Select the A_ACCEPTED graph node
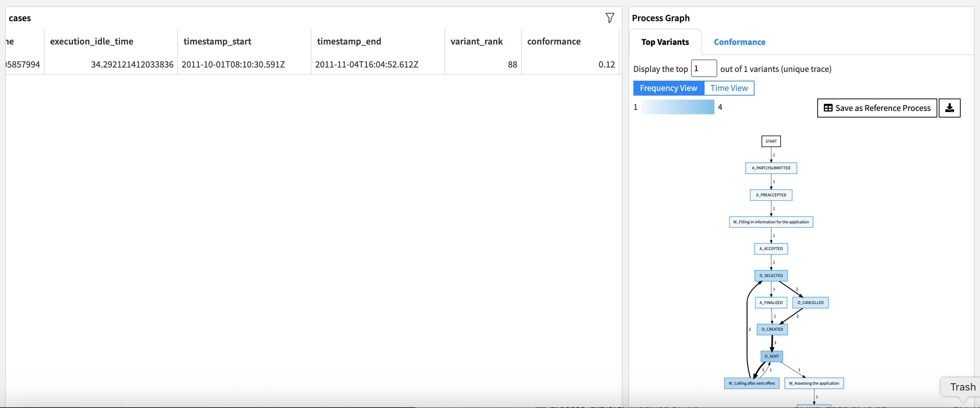Image resolution: width=980 pixels, height=408 pixels. click(771, 249)
